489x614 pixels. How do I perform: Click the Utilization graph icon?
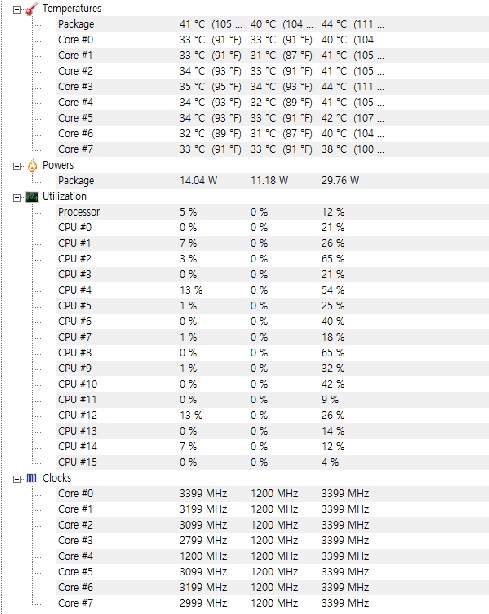tap(32, 197)
